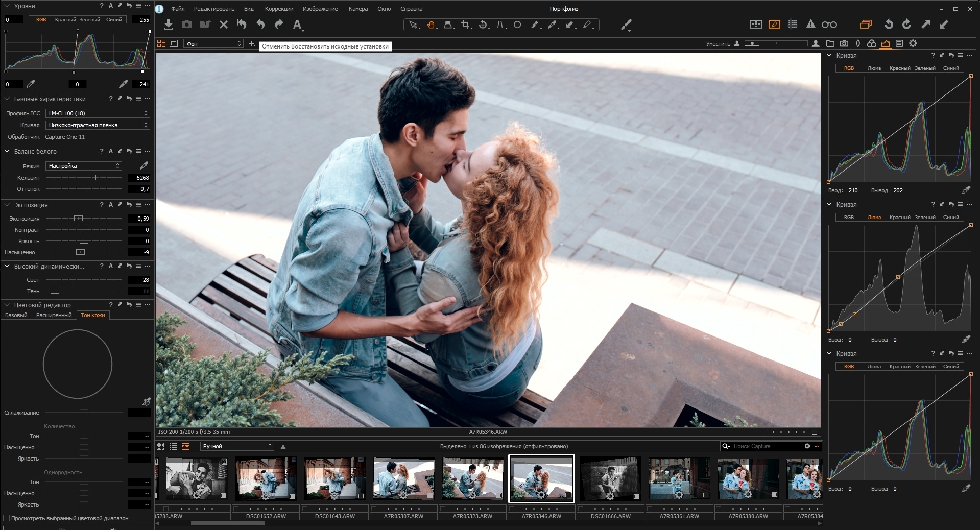Viewport: 980px width, 530px height.
Task: Switch browser to filmstrip view mode
Action: [186, 446]
